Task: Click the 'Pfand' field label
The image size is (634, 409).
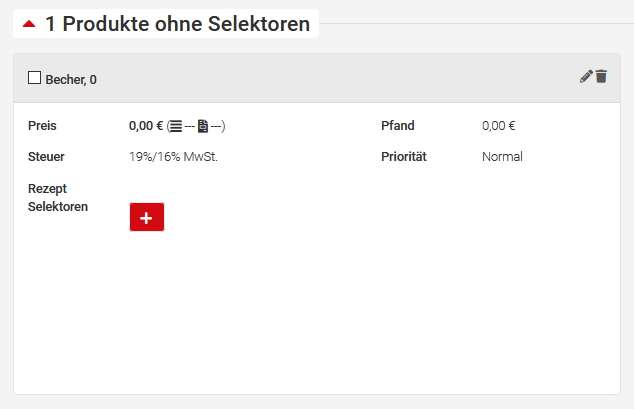Action: (397, 126)
